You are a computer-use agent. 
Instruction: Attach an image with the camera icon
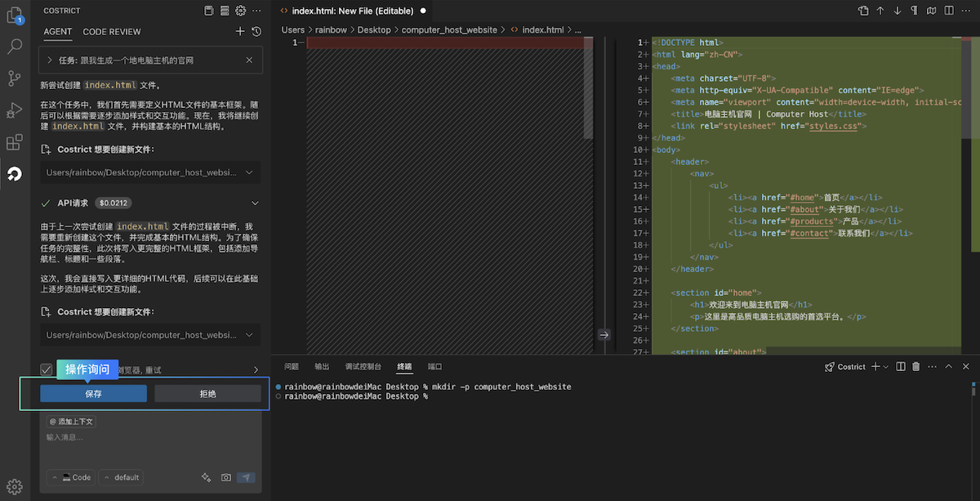pyautogui.click(x=226, y=477)
